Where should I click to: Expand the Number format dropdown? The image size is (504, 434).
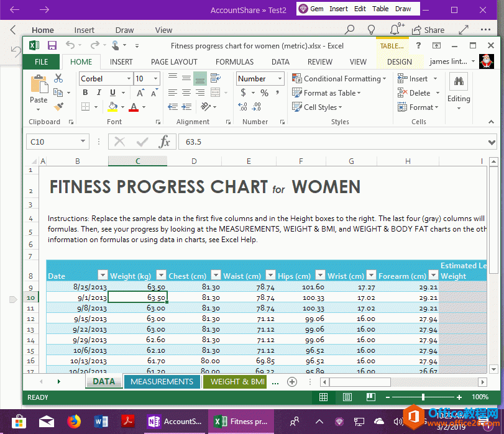(279, 79)
